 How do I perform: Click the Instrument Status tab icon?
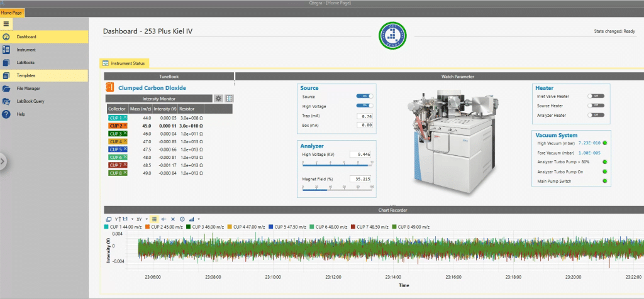point(106,63)
